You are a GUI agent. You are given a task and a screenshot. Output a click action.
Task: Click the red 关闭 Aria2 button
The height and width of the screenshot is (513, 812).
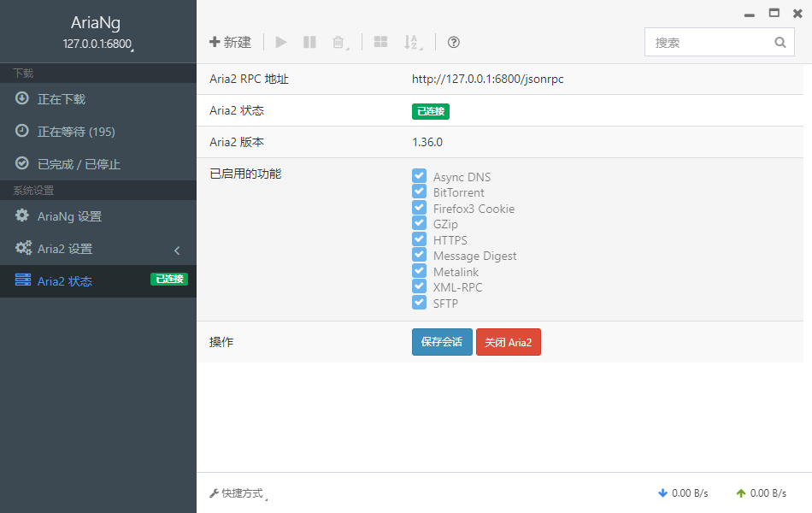click(508, 342)
